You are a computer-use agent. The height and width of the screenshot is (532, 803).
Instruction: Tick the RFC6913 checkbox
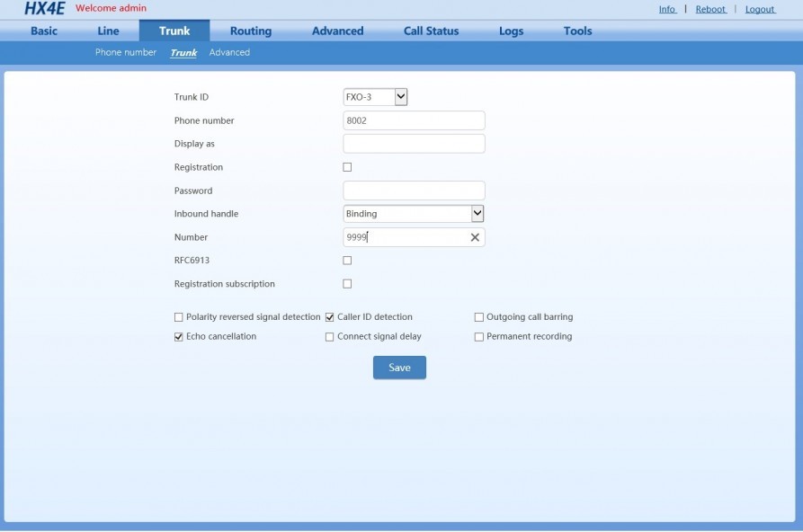click(347, 260)
